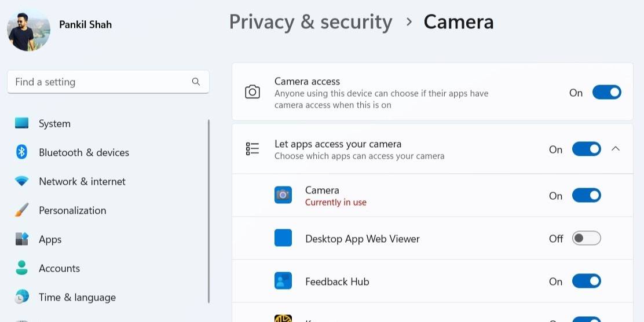
Task: Collapse the Let apps access section chevron
Action: (616, 149)
